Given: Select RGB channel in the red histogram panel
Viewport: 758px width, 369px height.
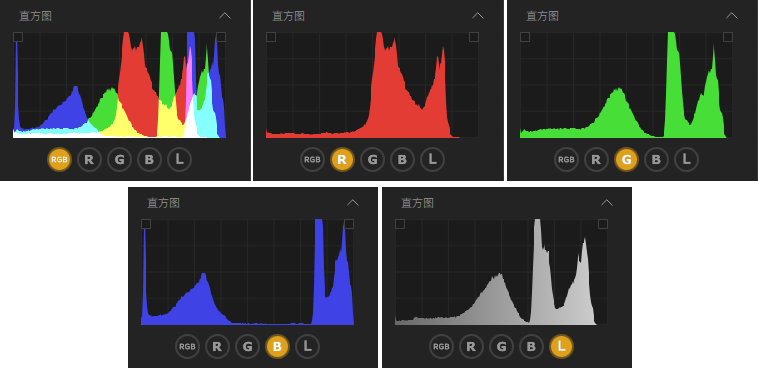Looking at the screenshot, I should (312, 160).
